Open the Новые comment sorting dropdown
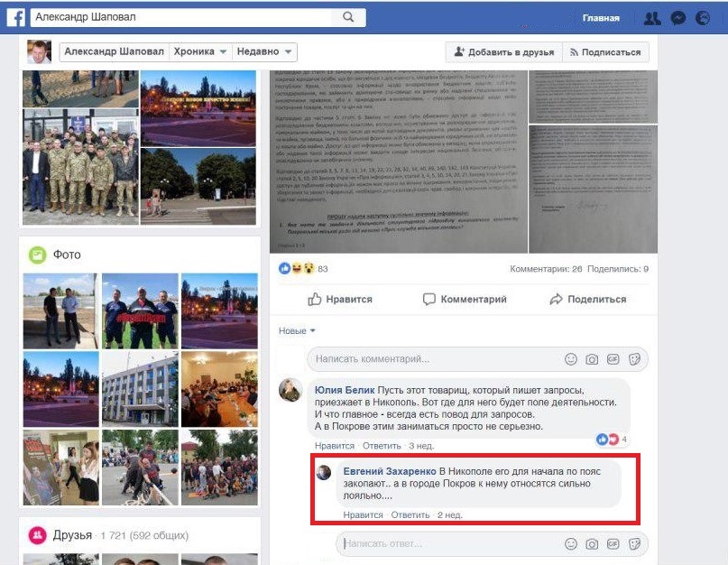 [x=295, y=330]
